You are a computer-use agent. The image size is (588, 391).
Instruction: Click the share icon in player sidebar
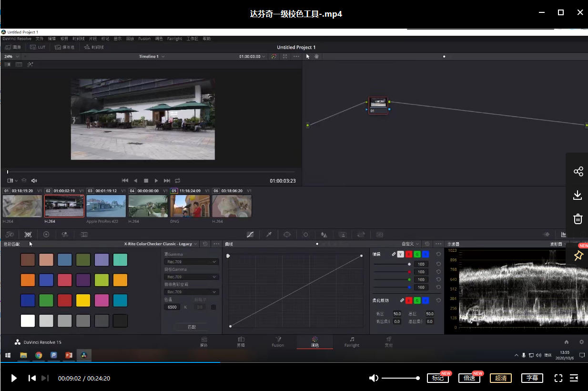point(578,172)
